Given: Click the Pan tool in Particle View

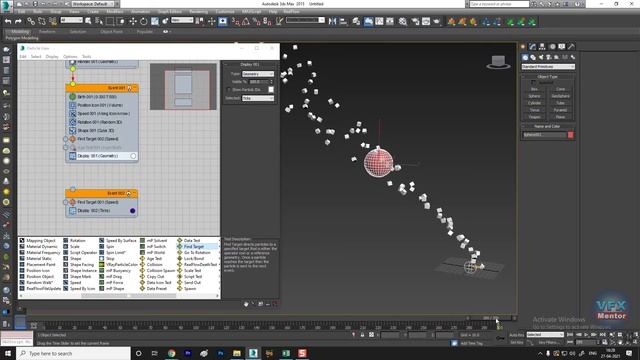Looking at the screenshot, I should [x=246, y=304].
